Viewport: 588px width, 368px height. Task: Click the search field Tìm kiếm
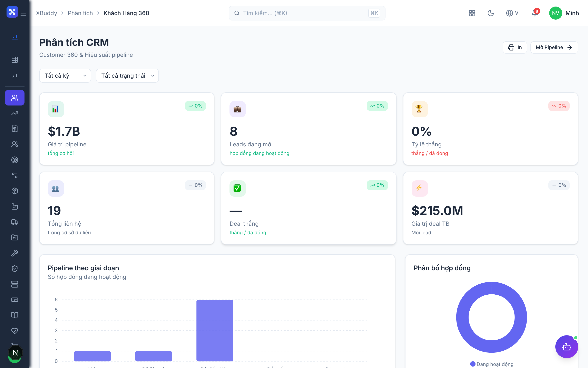pos(307,13)
